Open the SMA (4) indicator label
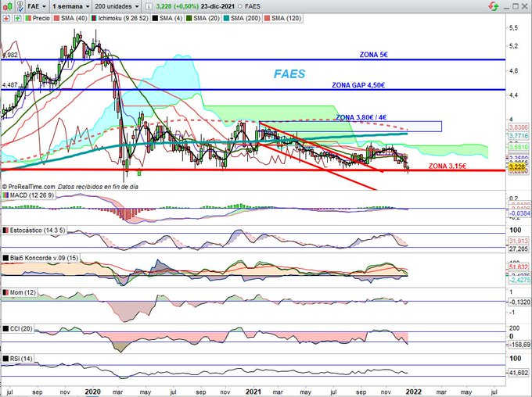The height and width of the screenshot is (397, 532). tap(171, 18)
